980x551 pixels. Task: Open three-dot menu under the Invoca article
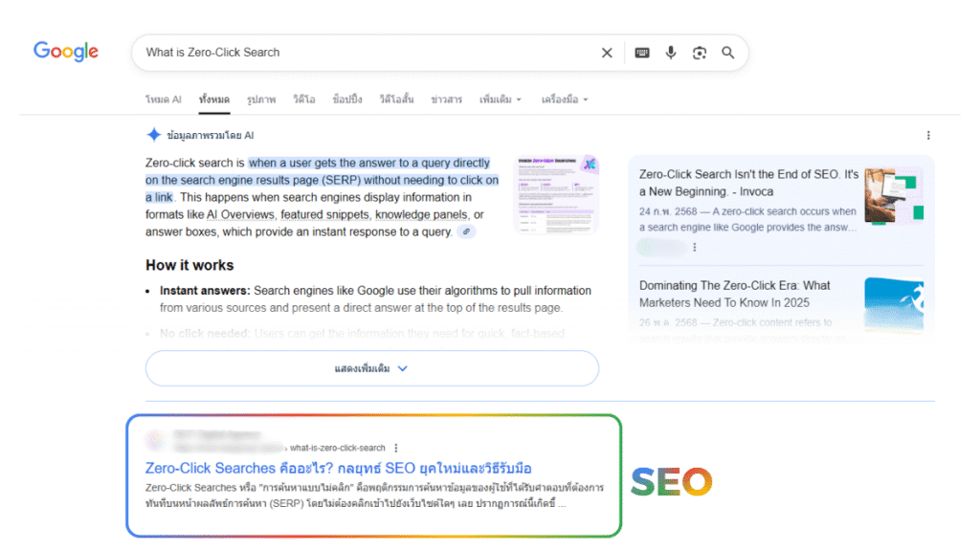[695, 248]
